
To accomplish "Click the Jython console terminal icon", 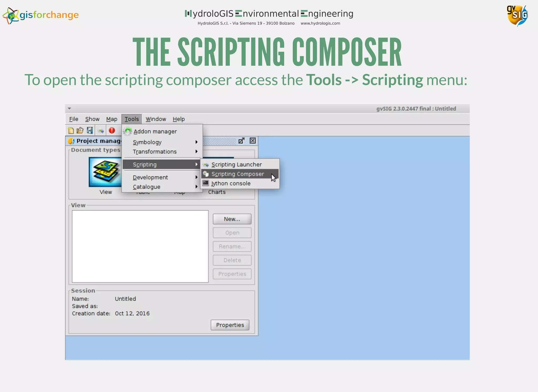I will coord(206,183).
